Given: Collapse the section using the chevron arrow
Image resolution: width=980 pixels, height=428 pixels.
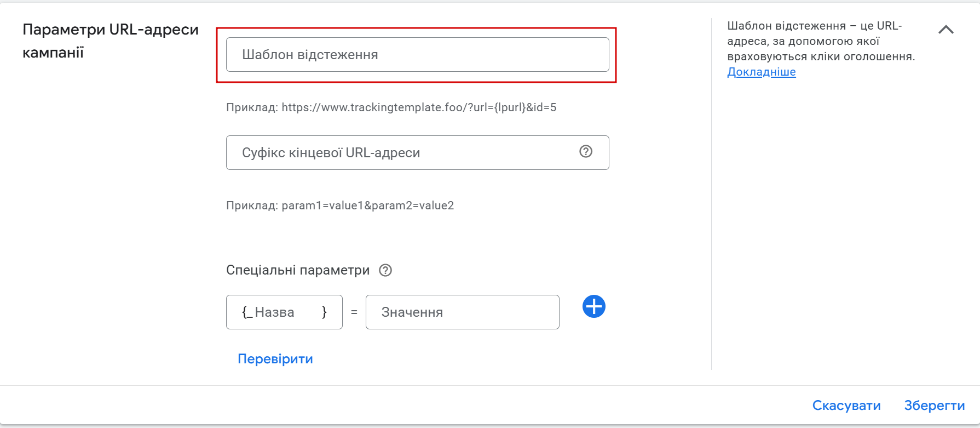Looking at the screenshot, I should 946,30.
